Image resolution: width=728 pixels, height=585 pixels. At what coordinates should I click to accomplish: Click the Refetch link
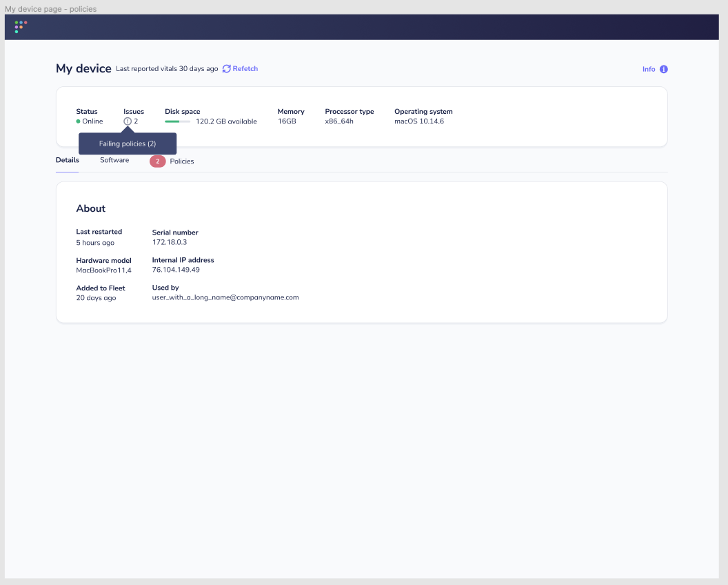point(245,68)
